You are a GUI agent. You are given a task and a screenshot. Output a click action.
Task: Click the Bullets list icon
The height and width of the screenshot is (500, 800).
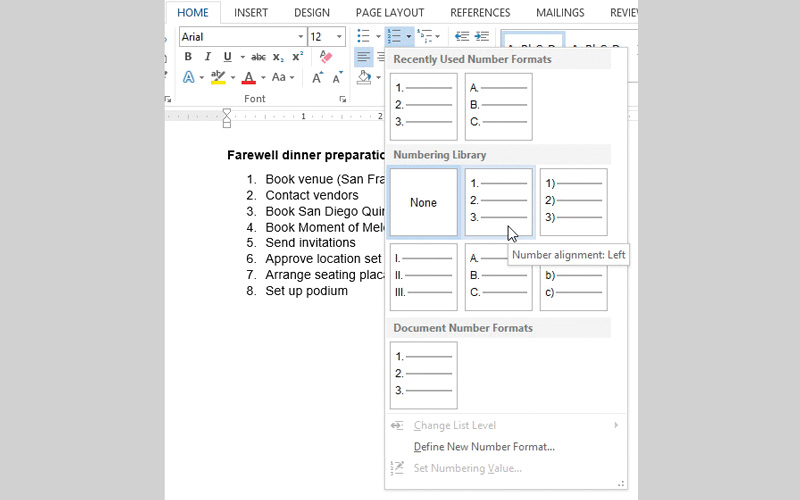coord(363,36)
